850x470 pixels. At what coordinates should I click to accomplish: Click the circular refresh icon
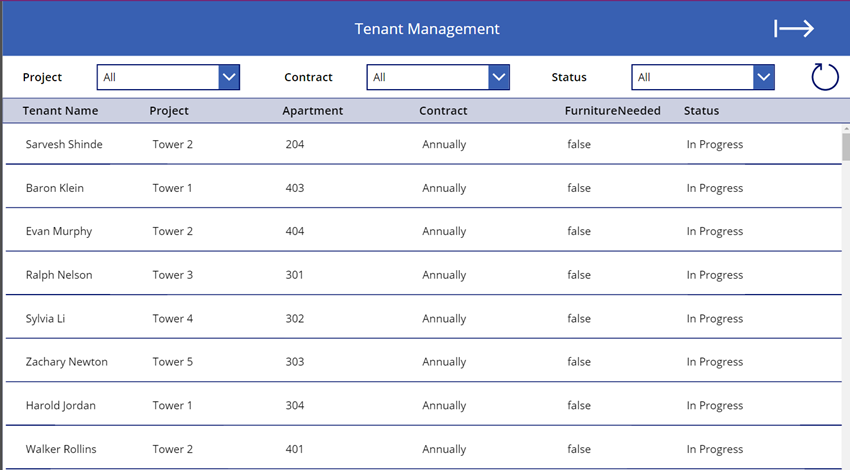pyautogui.click(x=824, y=77)
